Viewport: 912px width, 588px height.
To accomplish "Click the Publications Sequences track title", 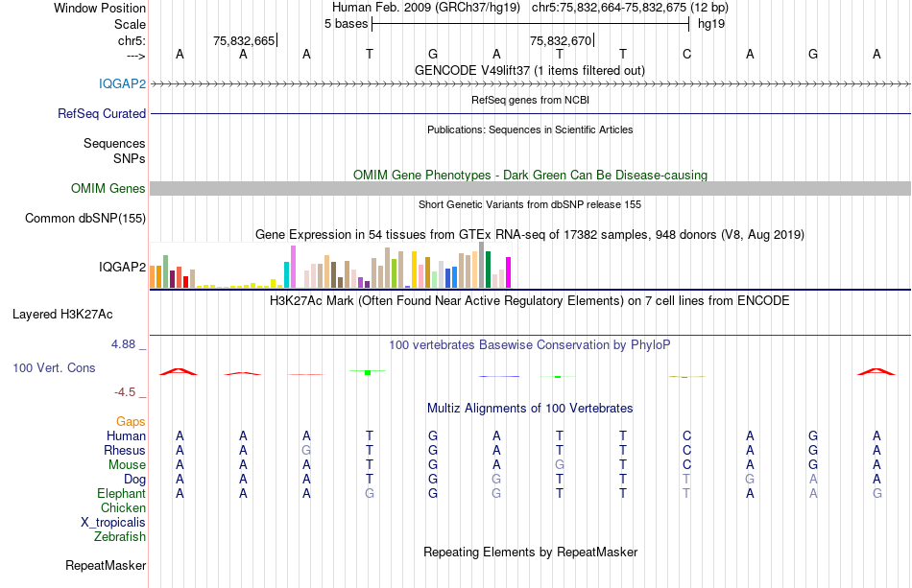I will pos(530,129).
